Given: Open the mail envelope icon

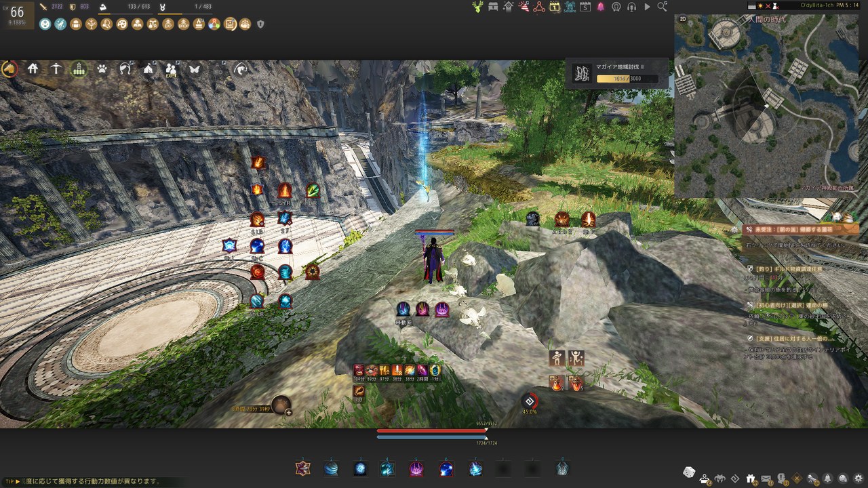Looking at the screenshot, I should [766, 479].
